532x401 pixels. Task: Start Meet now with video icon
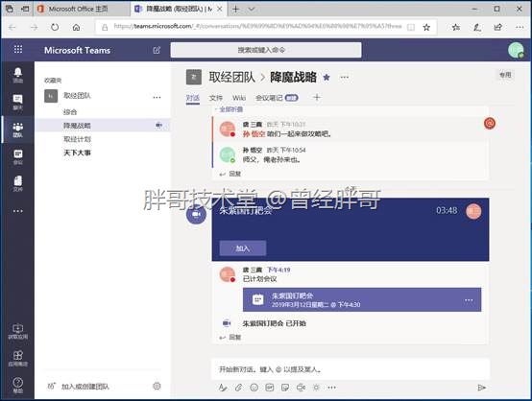click(x=301, y=388)
